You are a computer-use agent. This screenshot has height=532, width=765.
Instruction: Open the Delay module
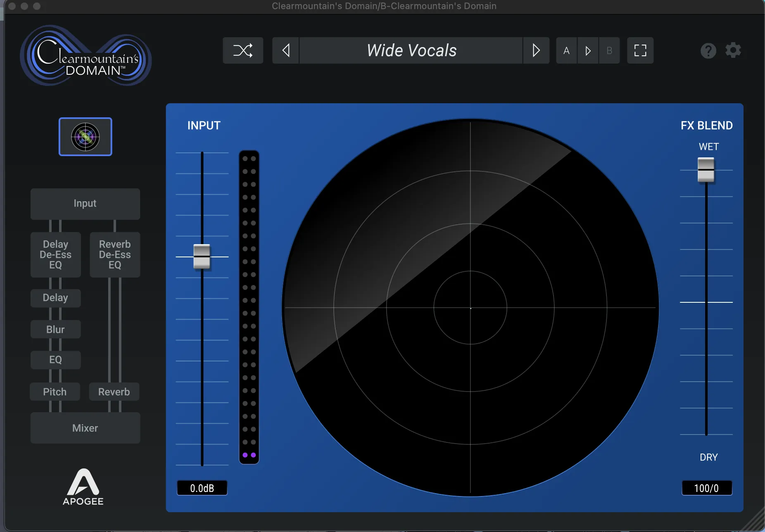(x=55, y=298)
